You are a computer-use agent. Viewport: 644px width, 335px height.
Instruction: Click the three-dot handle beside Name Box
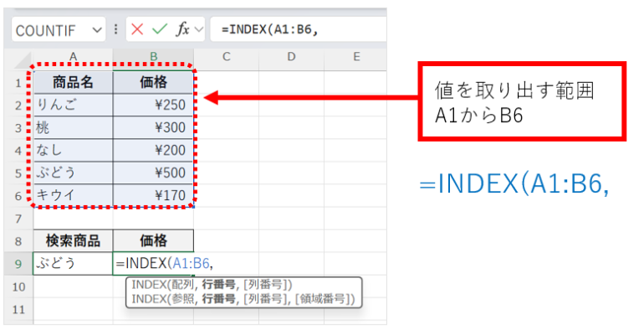pyautogui.click(x=115, y=29)
